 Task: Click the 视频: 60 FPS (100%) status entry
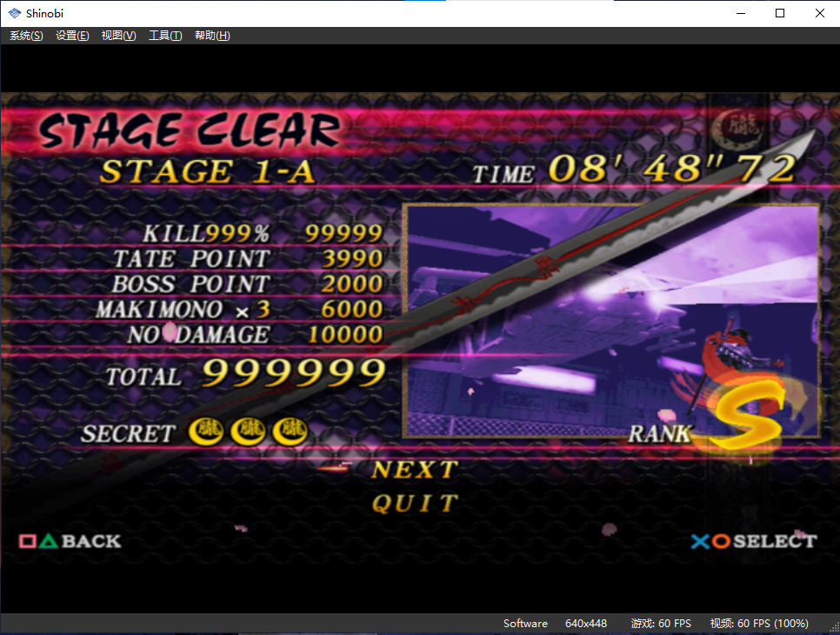coord(759,623)
